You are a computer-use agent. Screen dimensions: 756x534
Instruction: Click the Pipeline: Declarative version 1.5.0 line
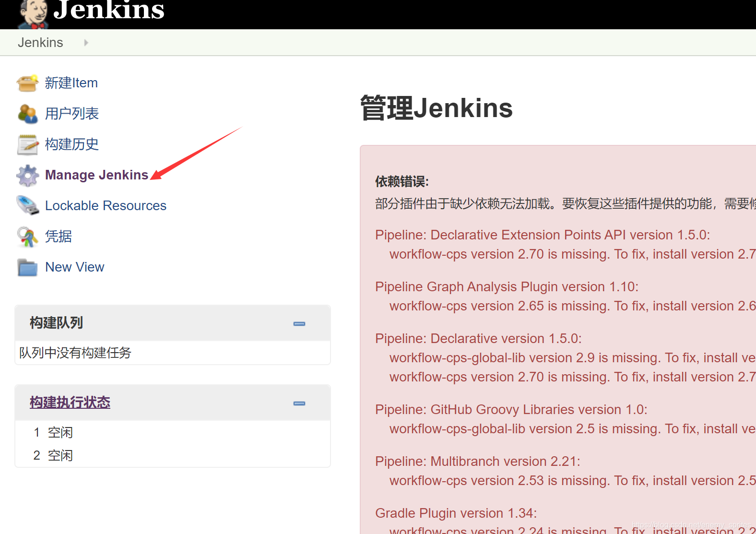tap(478, 339)
